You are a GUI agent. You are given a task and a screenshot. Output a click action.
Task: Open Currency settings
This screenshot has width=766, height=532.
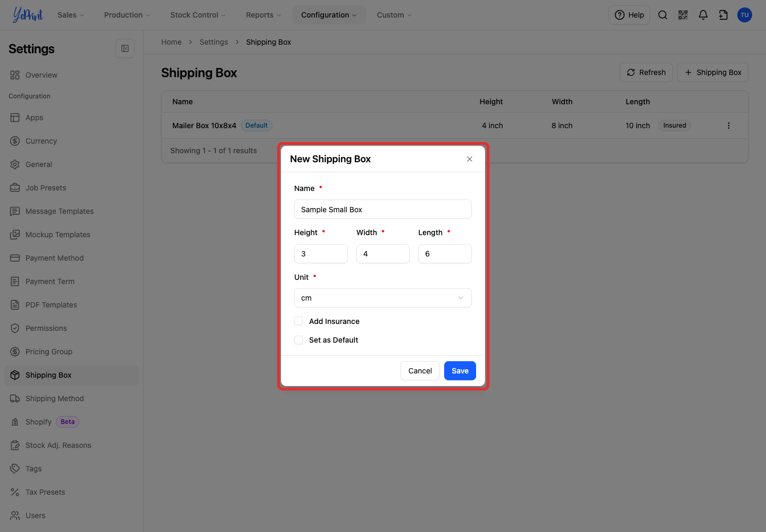point(71,141)
